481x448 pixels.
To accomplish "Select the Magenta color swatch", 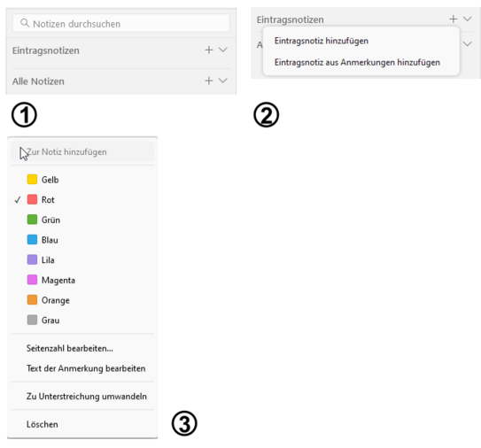I will 32,280.
